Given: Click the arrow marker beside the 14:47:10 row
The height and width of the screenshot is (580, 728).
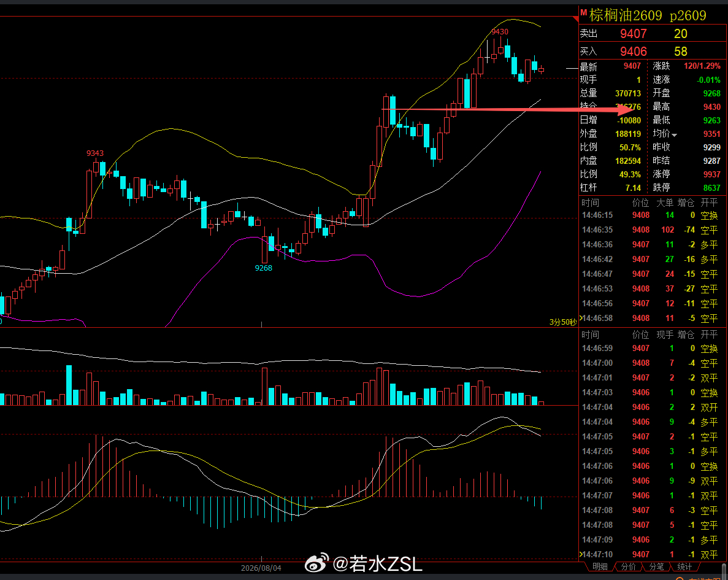Looking at the screenshot, I should pyautogui.click(x=580, y=554).
